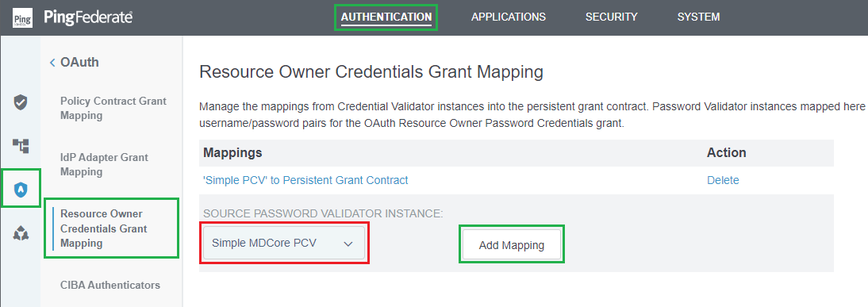Open the Source Password Validator Instance dropdown
The width and height of the screenshot is (868, 307).
point(284,243)
